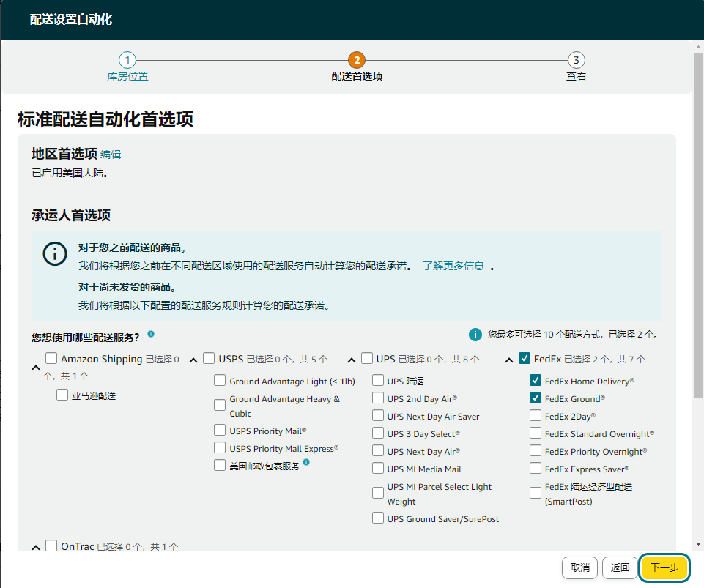The image size is (704, 588).
Task: Jump to the 查看 step indicator
Action: click(576, 61)
